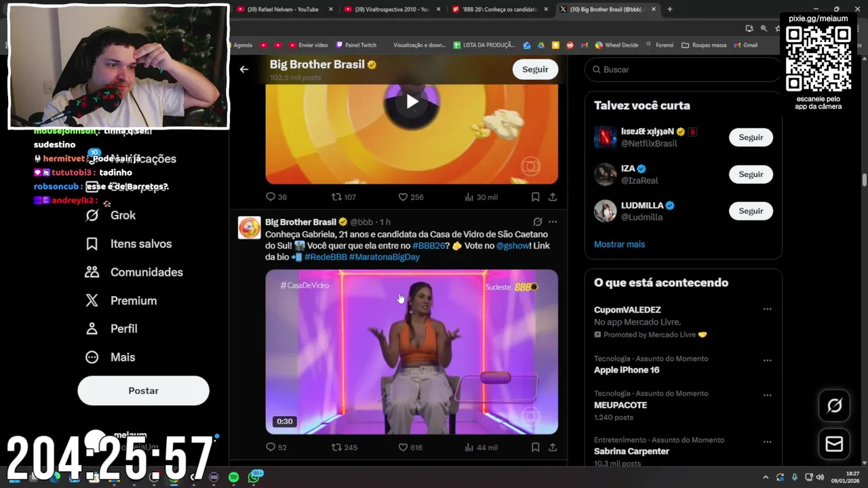
Task: View analytics showing 44 mil views
Action: pyautogui.click(x=481, y=447)
